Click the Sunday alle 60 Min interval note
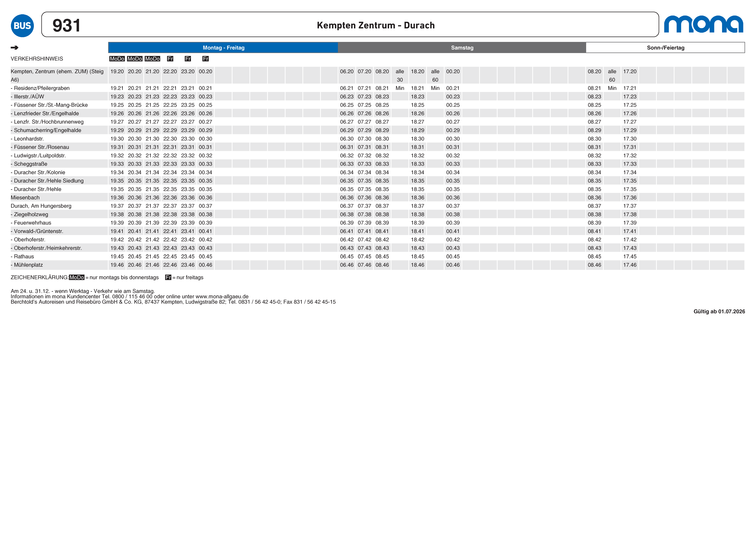 (612, 80)
